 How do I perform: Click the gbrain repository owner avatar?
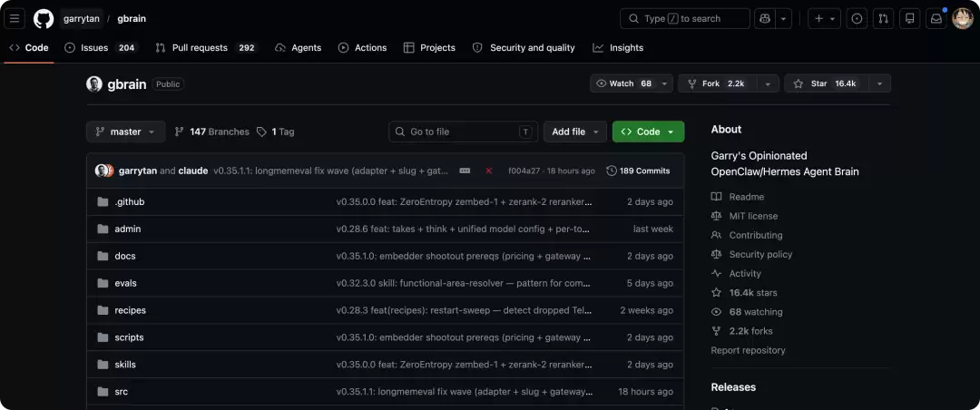94,83
